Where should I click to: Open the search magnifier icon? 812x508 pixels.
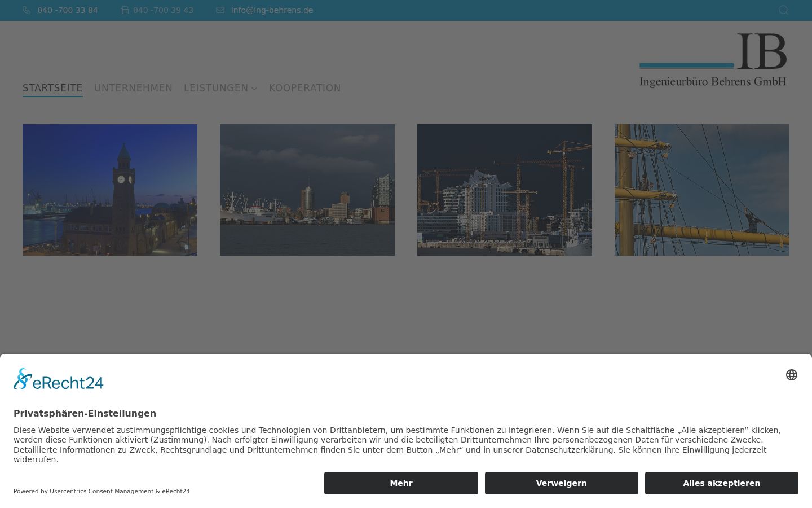[783, 10]
